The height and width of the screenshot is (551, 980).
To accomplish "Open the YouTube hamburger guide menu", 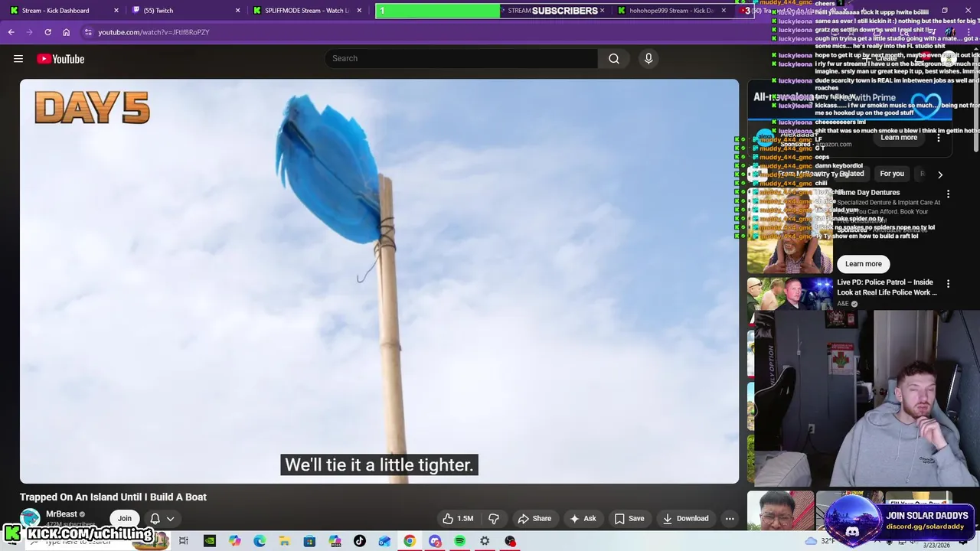I will tap(18, 59).
